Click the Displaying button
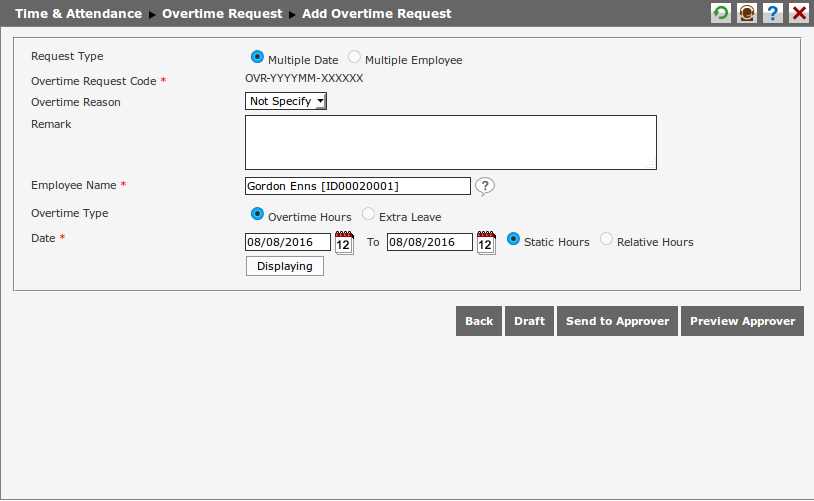The height and width of the screenshot is (501, 814). pyautogui.click(x=285, y=266)
